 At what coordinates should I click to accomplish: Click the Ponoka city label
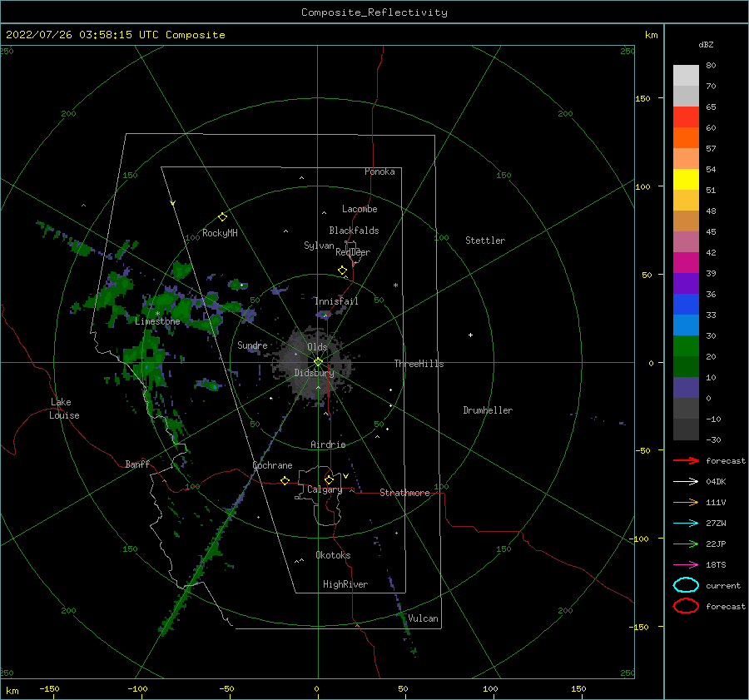pyautogui.click(x=379, y=171)
